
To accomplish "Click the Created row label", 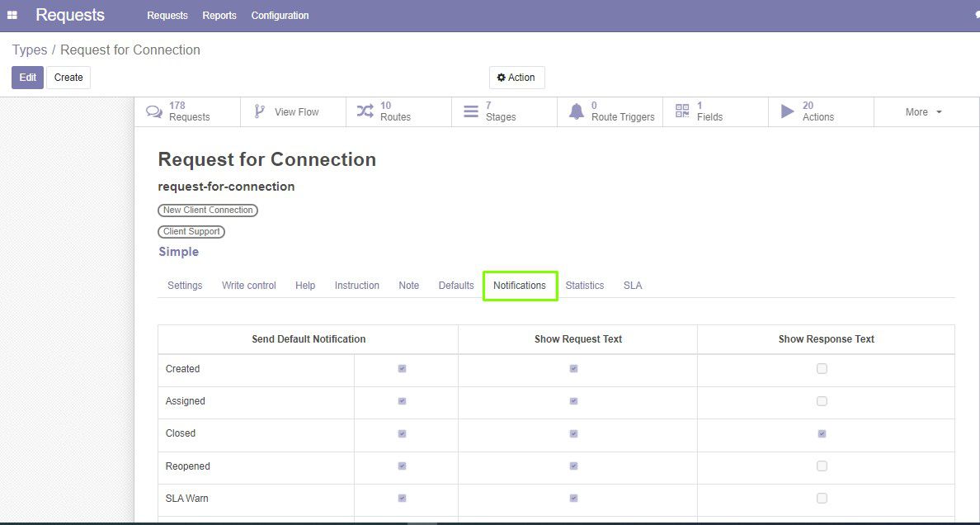I will (x=182, y=369).
